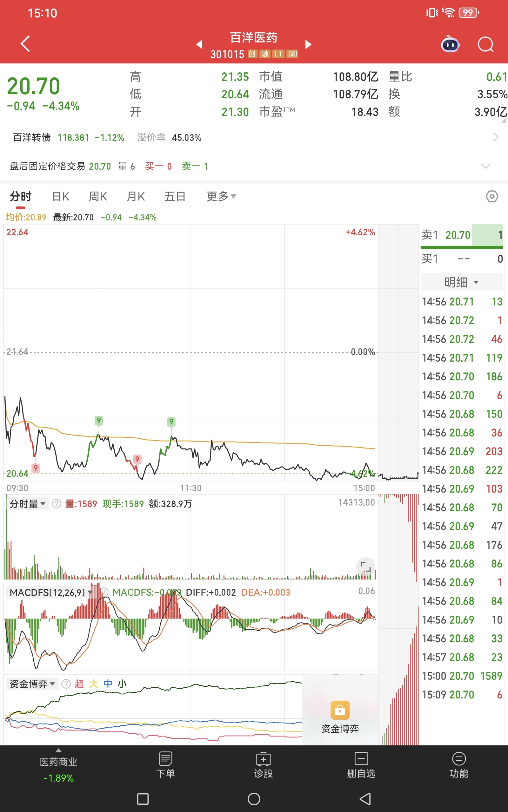Tap 均价:20.89 label
This screenshot has height=812, width=508.
pyautogui.click(x=26, y=217)
